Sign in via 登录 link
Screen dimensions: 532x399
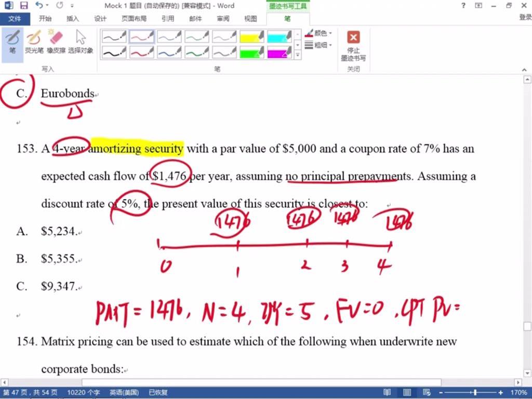pos(525,17)
